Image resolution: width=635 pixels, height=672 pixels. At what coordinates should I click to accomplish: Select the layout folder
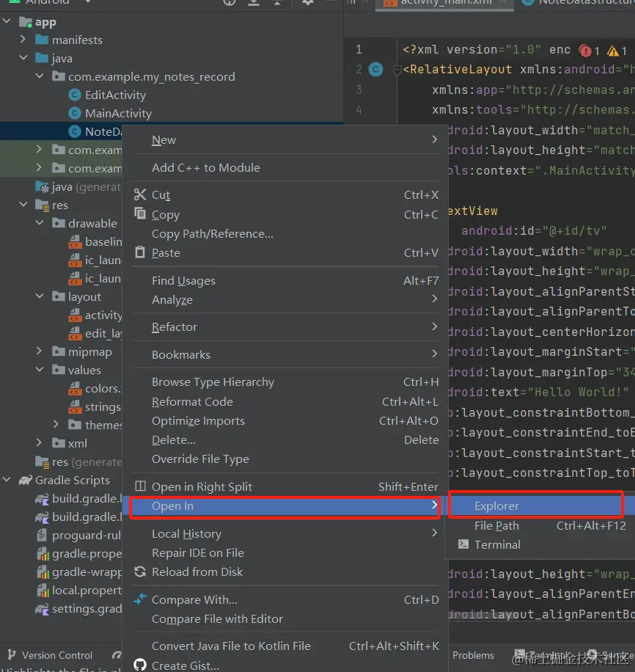pos(84,296)
